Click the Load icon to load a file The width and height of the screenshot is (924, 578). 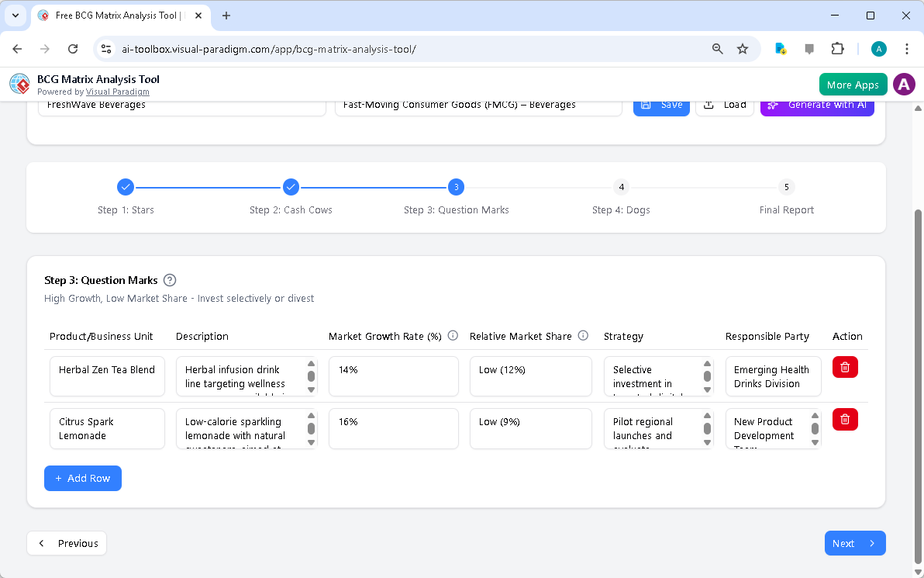(x=708, y=104)
